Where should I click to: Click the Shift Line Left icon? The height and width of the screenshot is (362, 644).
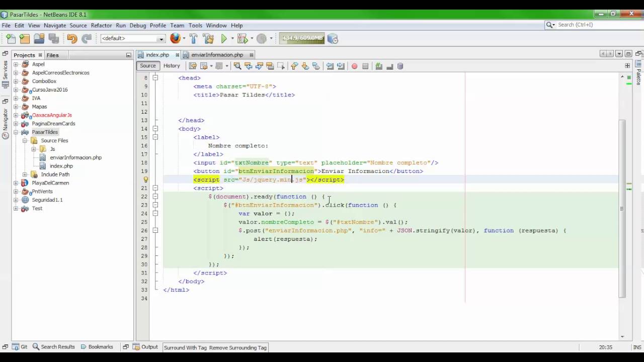click(330, 66)
